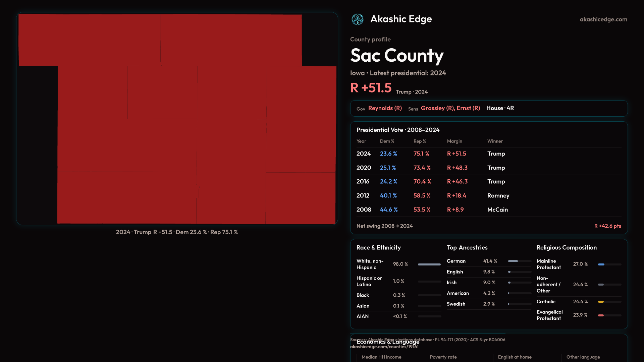Click the White non-Hispanic percentage bar
This screenshot has height=362, width=644.
point(429,264)
